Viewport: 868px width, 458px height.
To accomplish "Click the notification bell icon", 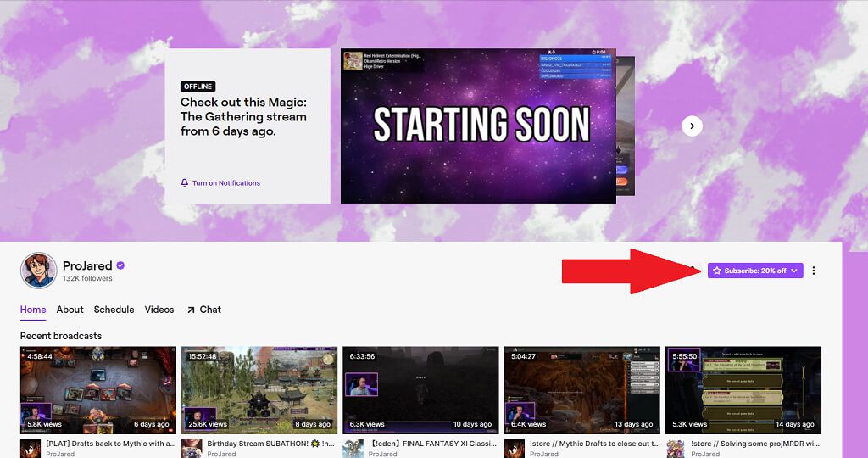I will coord(184,182).
